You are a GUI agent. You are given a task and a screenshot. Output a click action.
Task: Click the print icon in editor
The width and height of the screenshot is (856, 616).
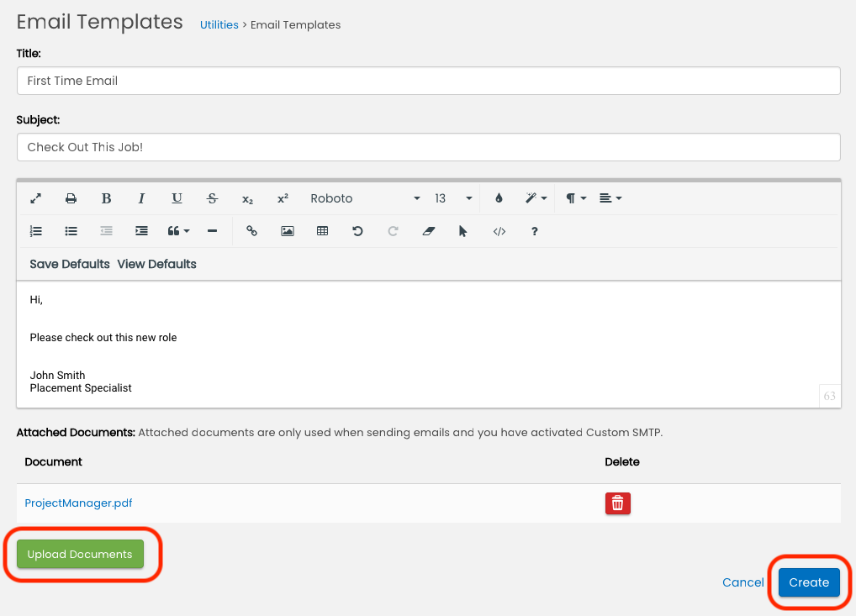[x=71, y=198]
